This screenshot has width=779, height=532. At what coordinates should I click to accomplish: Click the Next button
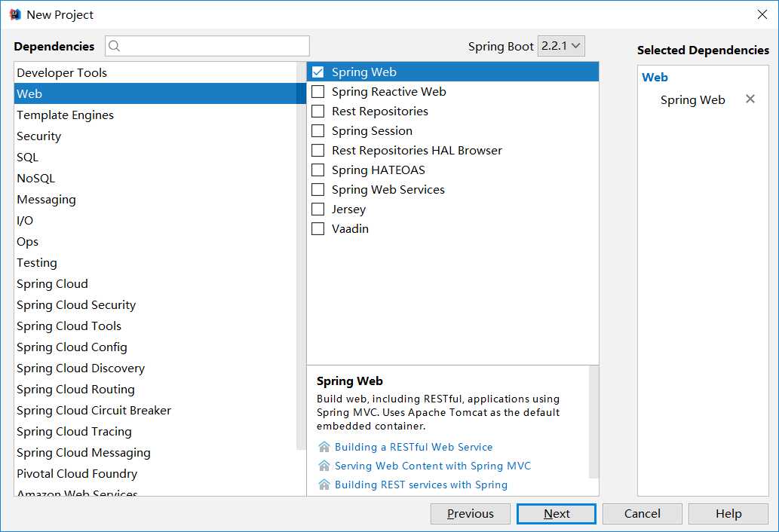556,514
